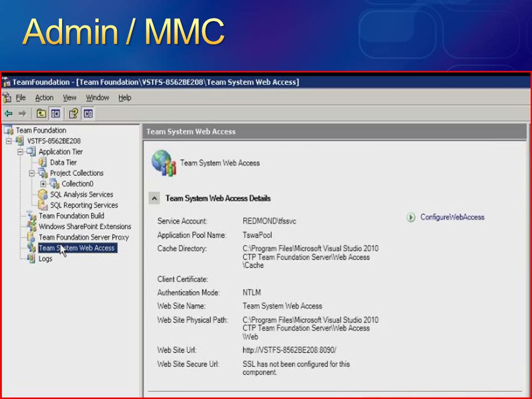Click the Team System Web Access tree icon
532x399 pixels.
pos(31,248)
